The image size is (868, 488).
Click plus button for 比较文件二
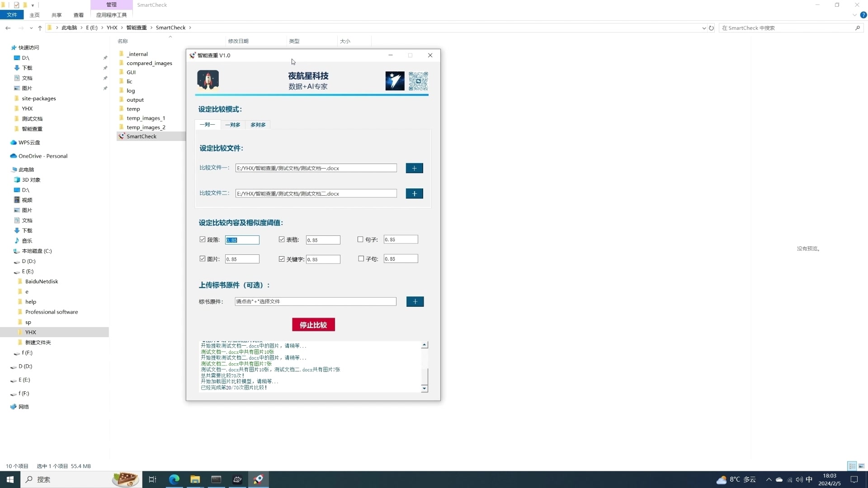pyautogui.click(x=414, y=193)
